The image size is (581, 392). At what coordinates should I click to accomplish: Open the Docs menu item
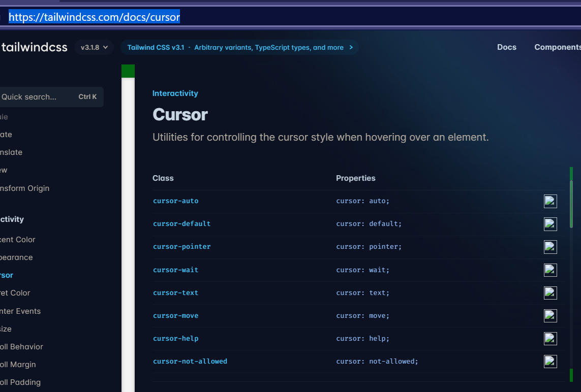[506, 47]
